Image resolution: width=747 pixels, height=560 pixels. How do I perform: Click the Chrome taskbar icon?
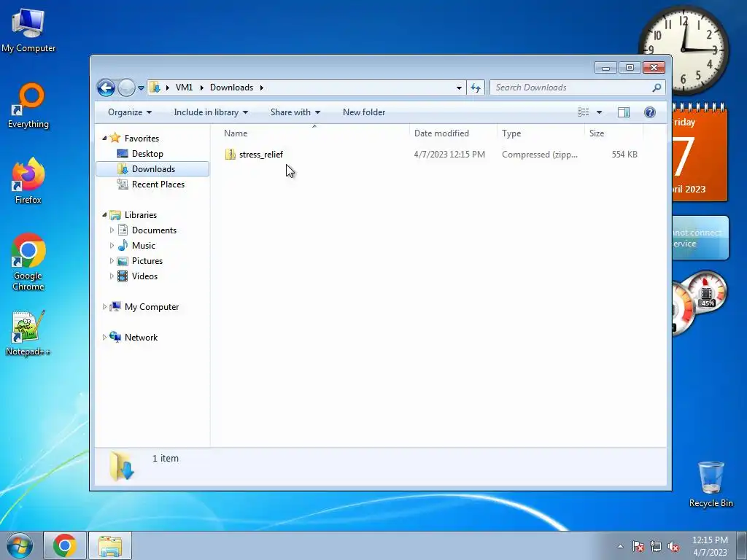[65, 545]
